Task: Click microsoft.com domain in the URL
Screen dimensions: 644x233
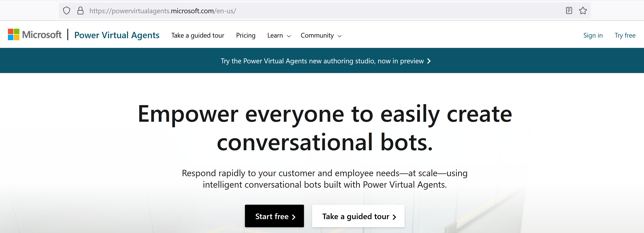Action: tap(192, 11)
